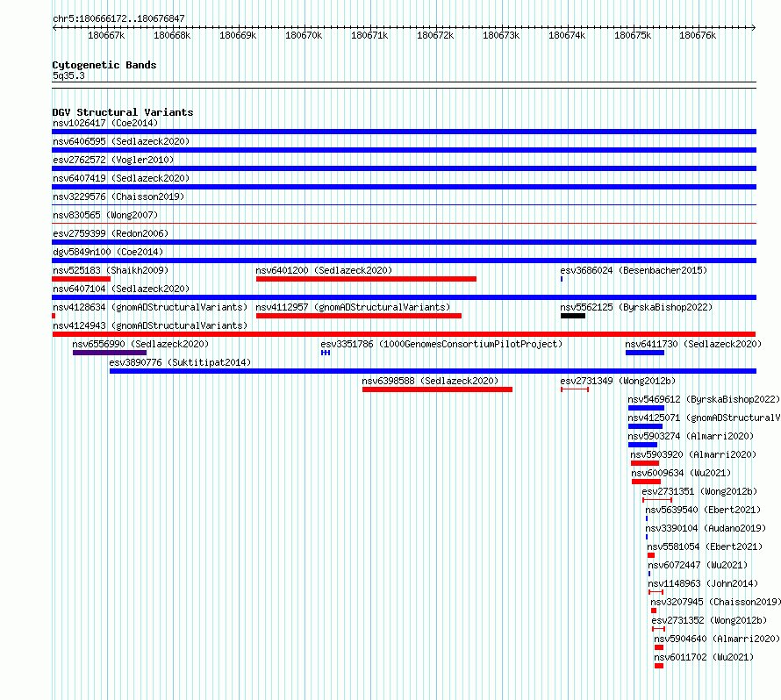Click the blue nsv5903274 (Almarri2020) bar

coord(643,445)
